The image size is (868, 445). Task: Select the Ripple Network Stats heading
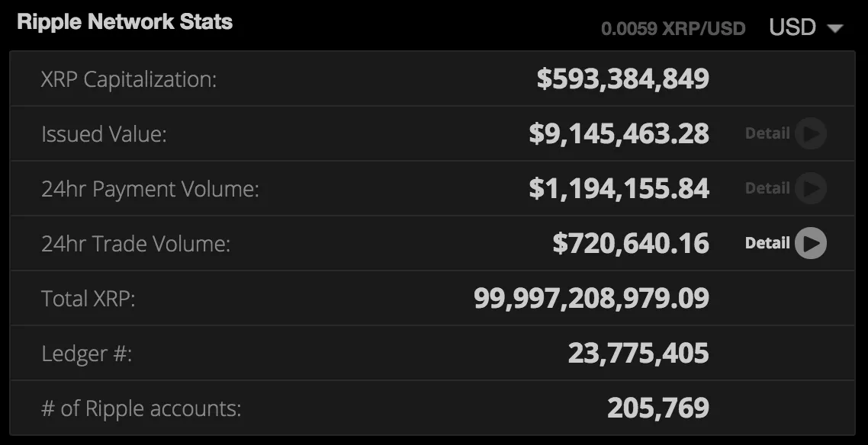pos(124,21)
